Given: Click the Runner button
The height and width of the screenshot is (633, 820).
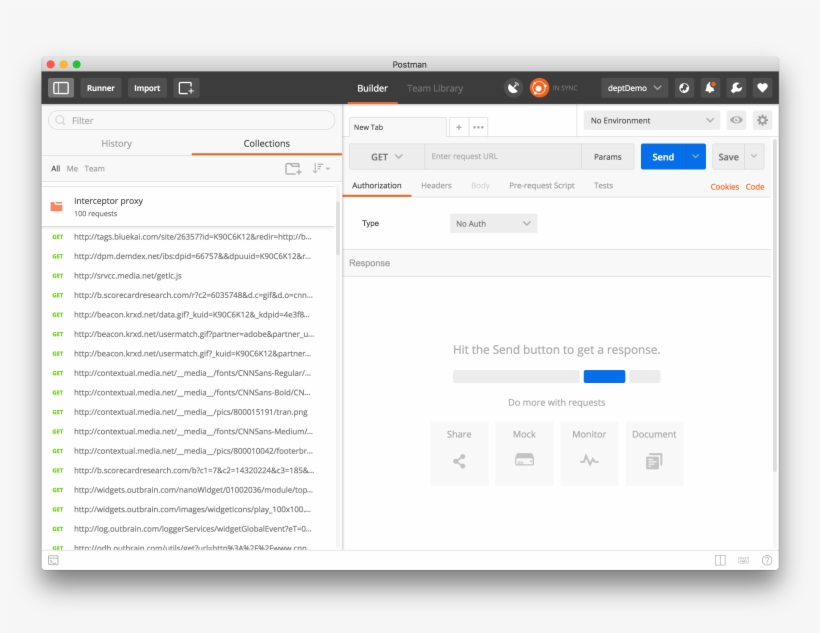Looking at the screenshot, I should click(x=100, y=88).
